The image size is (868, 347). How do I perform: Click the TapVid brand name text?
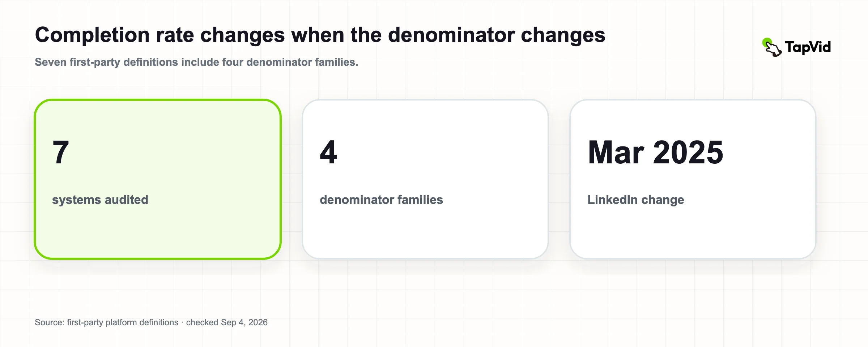pos(808,47)
